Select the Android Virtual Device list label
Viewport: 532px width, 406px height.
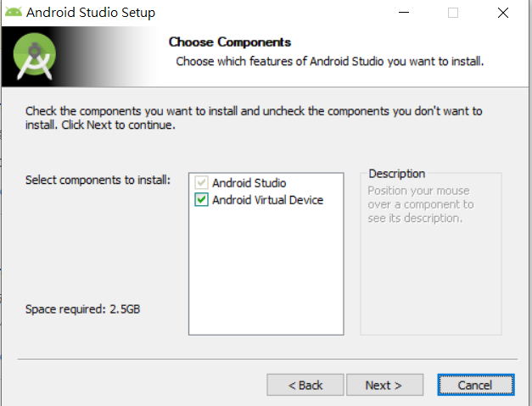click(x=267, y=201)
